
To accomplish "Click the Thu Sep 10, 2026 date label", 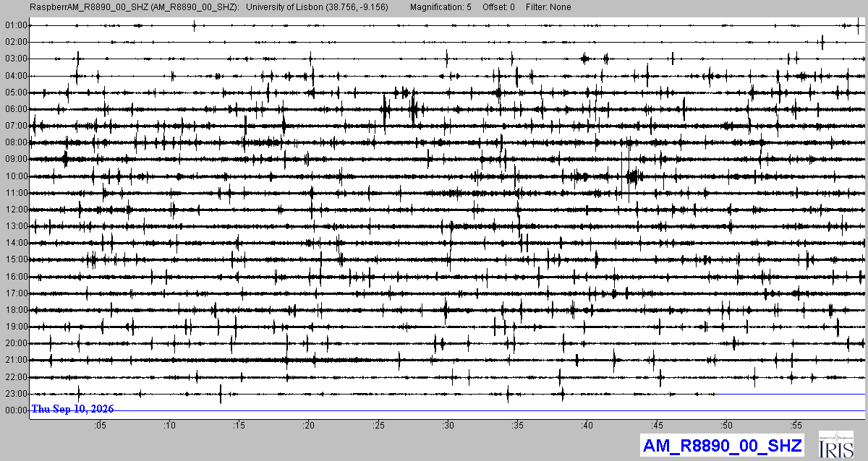I will [72, 410].
